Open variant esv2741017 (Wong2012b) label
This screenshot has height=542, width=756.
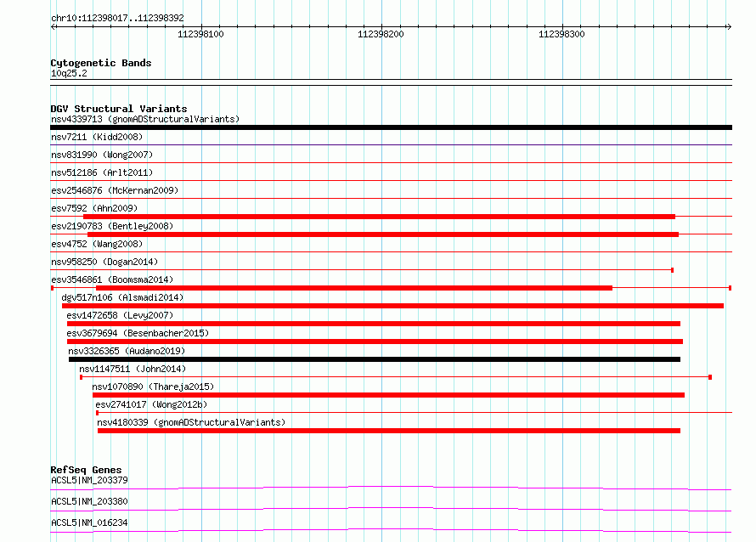[151, 404]
